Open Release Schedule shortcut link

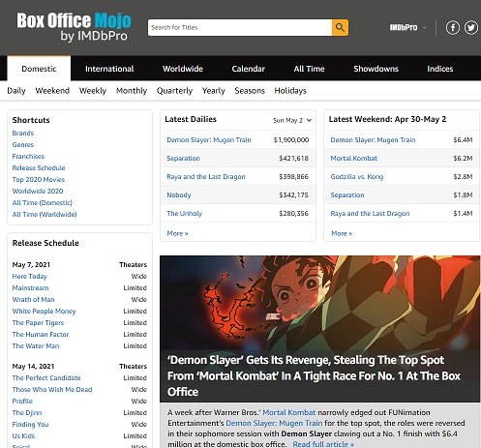click(39, 167)
